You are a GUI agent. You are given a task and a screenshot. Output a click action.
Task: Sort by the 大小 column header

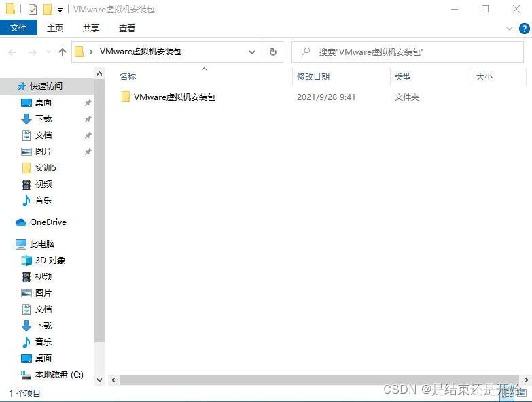point(484,77)
